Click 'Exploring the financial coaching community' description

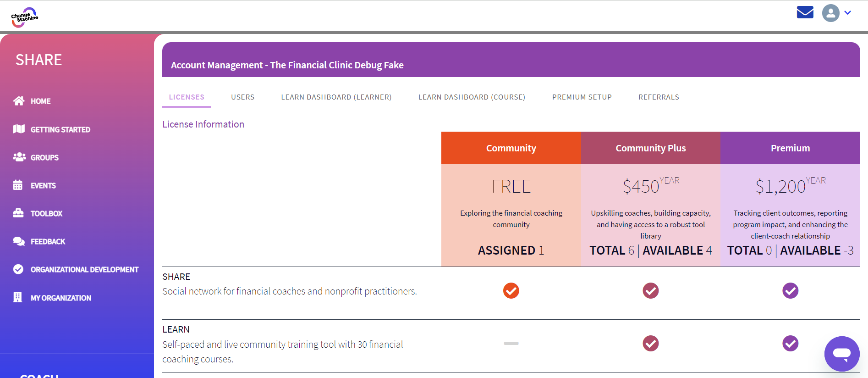click(511, 219)
